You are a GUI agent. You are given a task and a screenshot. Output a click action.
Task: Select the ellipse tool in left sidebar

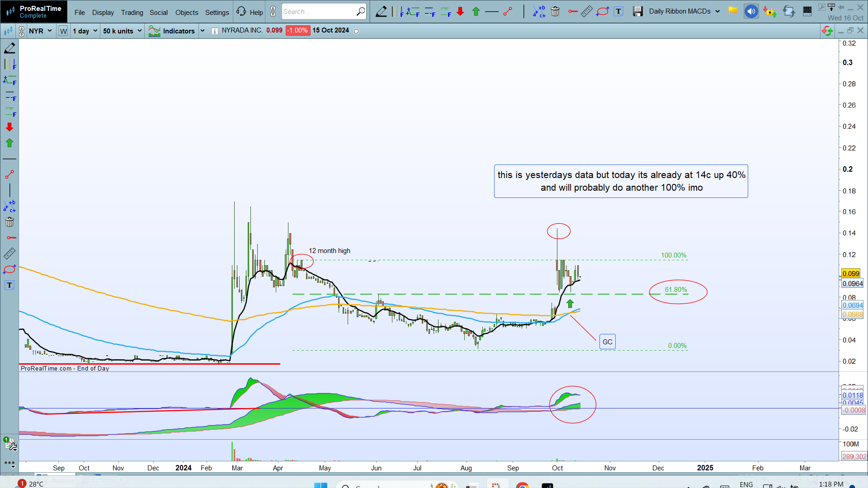[x=9, y=269]
